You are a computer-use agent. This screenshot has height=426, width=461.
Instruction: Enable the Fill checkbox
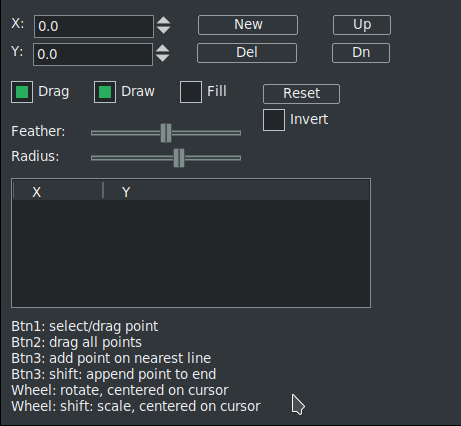coord(191,92)
